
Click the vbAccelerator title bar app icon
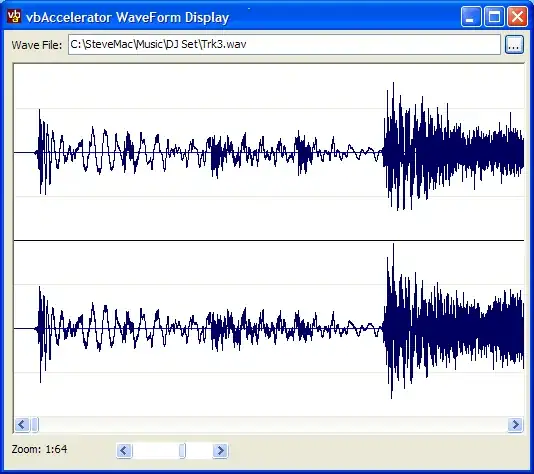14,16
